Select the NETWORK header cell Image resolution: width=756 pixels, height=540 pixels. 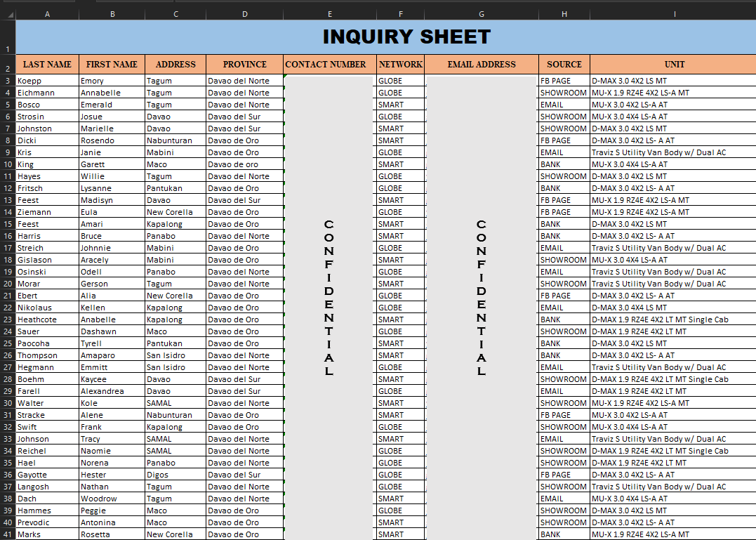(x=400, y=65)
